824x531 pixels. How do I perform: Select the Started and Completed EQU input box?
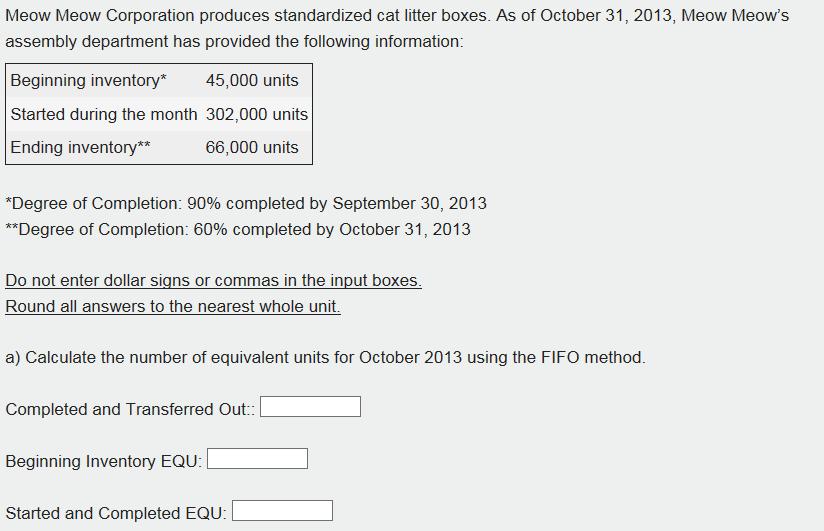[282, 510]
